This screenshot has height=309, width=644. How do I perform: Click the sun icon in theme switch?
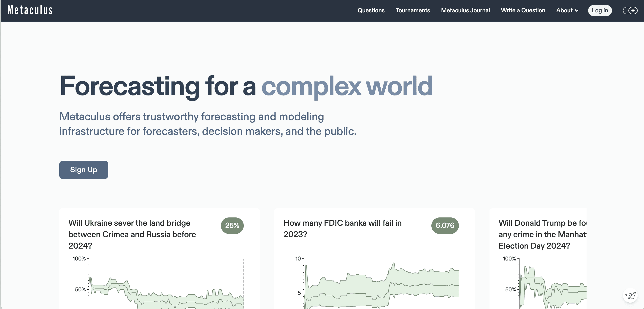tap(633, 11)
